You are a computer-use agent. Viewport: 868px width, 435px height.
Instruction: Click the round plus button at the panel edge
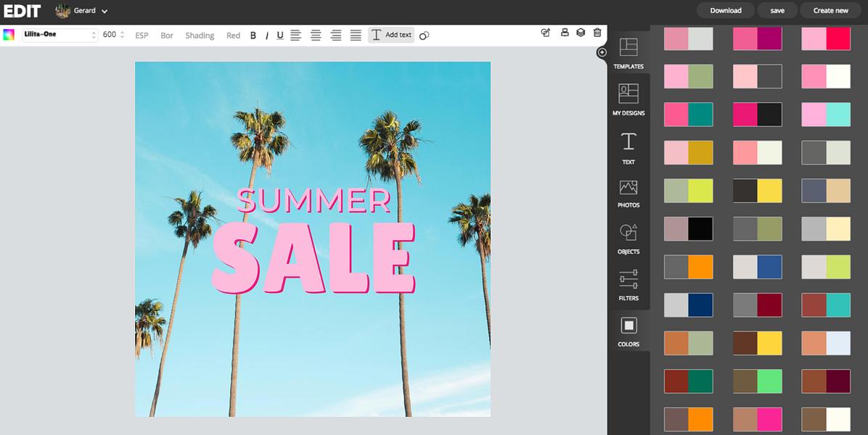tap(602, 52)
